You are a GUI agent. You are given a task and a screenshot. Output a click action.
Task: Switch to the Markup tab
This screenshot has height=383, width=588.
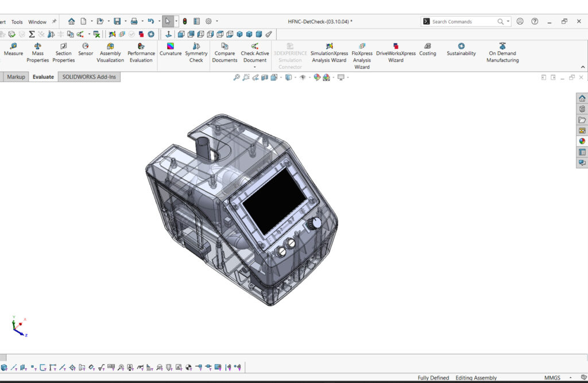[16, 77]
